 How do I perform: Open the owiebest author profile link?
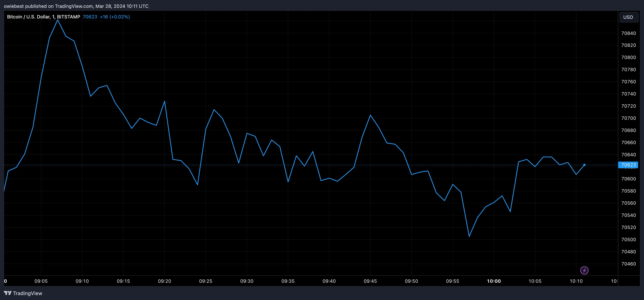tap(14, 6)
